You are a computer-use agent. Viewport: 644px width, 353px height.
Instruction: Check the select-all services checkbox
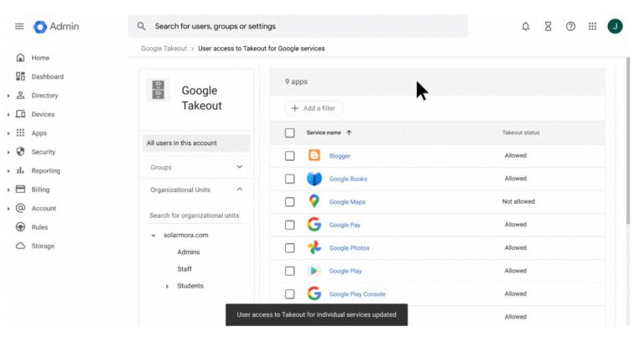click(x=289, y=133)
